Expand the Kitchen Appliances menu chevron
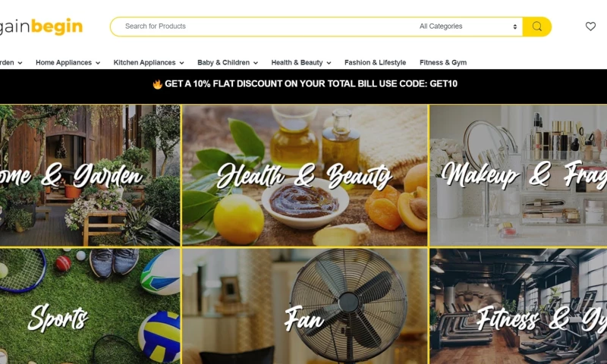The width and height of the screenshot is (607, 364). 181,63
